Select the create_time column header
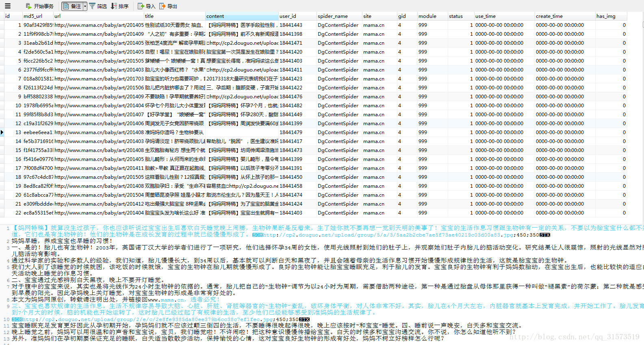 [x=565, y=16]
